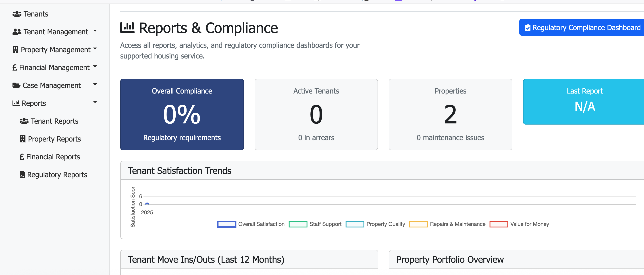
Task: Click the 2025 data point on the satisfaction chart
Action: click(147, 204)
